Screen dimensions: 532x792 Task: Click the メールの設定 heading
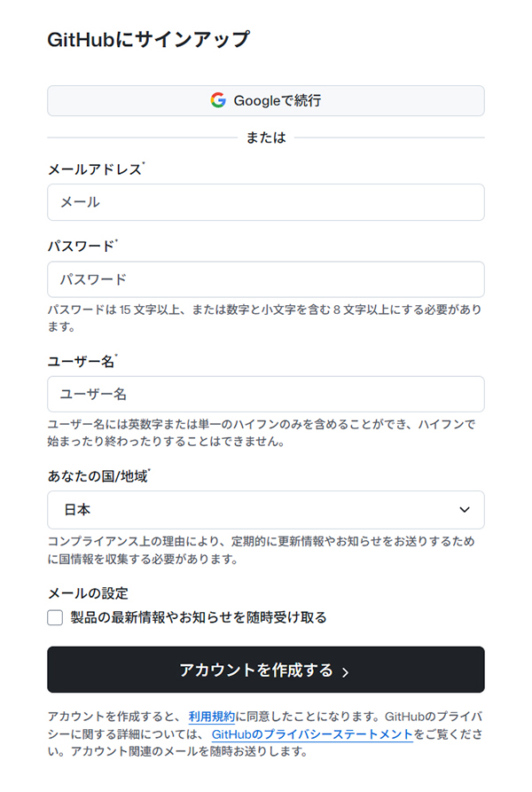pyautogui.click(x=88, y=593)
